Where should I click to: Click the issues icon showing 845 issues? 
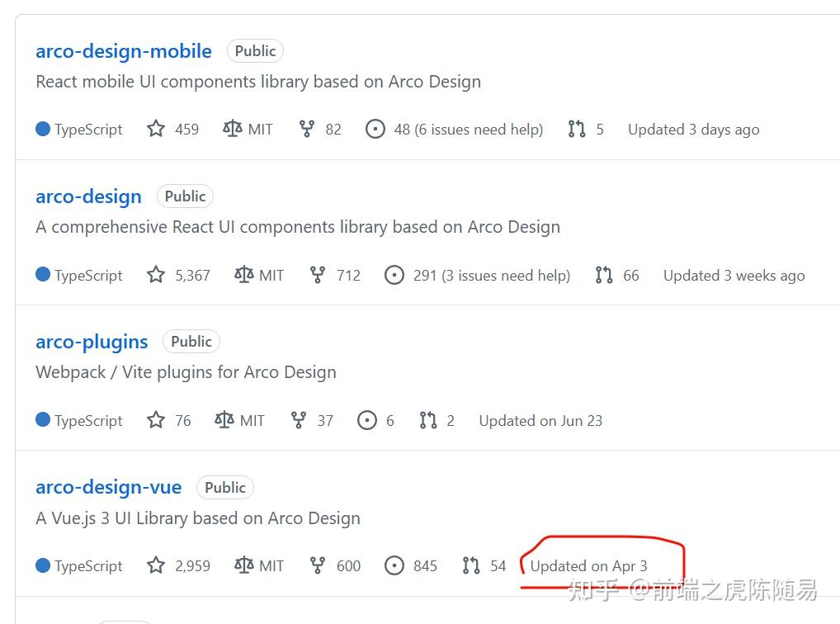[394, 565]
